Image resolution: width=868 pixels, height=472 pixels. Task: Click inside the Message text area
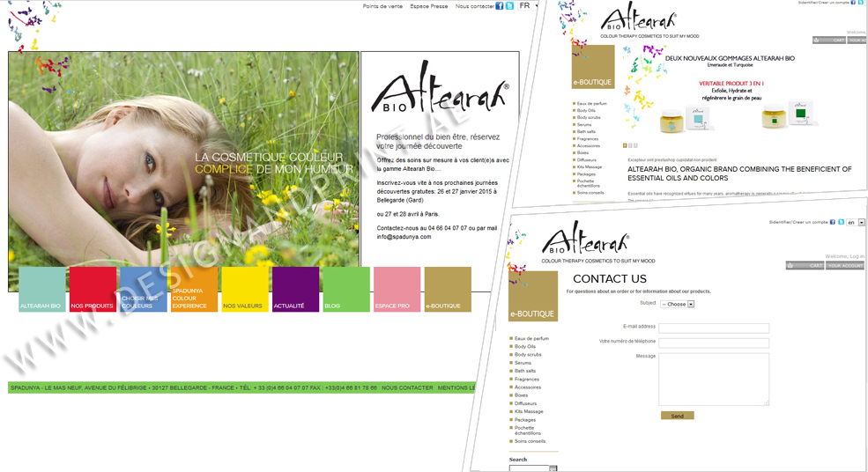[714, 379]
